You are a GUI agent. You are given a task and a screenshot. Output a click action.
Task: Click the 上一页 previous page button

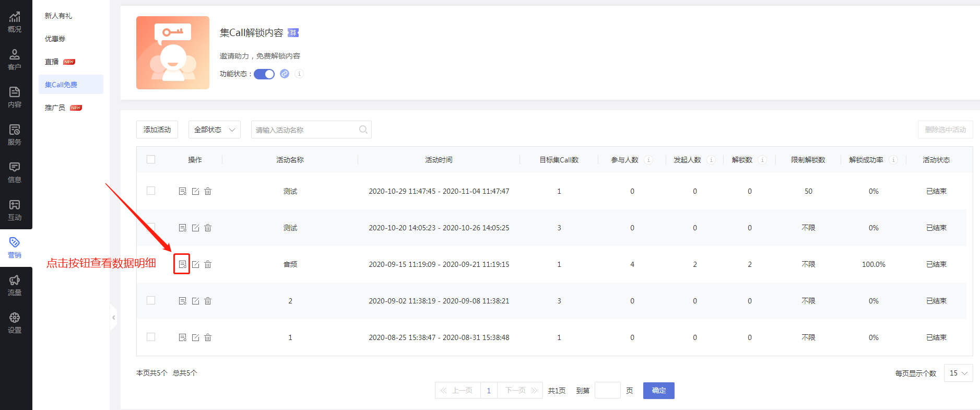click(x=457, y=391)
